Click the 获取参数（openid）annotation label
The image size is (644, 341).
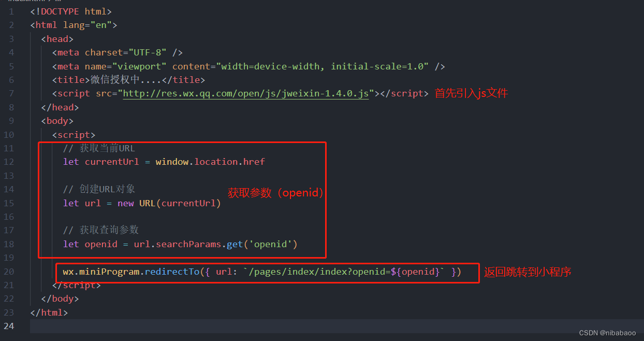pyautogui.click(x=275, y=192)
